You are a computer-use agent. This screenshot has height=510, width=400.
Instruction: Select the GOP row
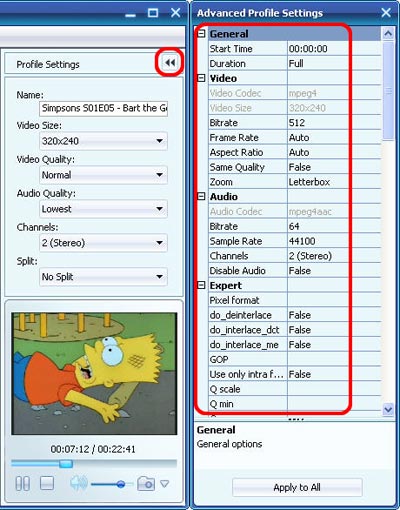pos(294,359)
